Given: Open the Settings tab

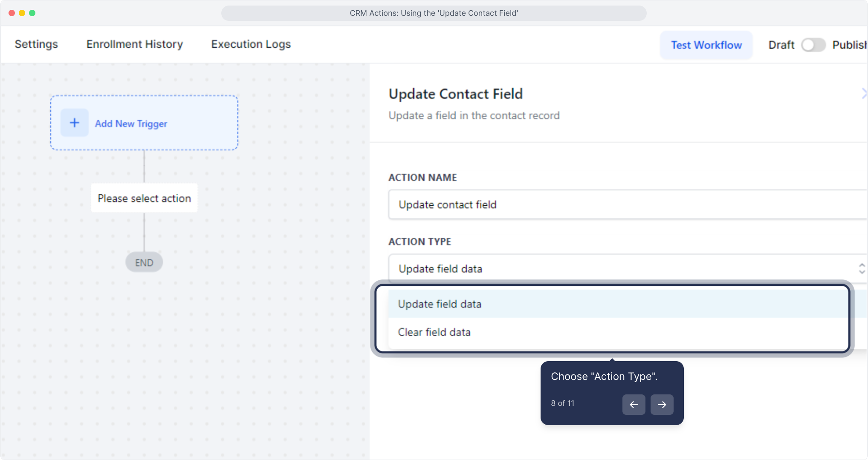Looking at the screenshot, I should (36, 44).
